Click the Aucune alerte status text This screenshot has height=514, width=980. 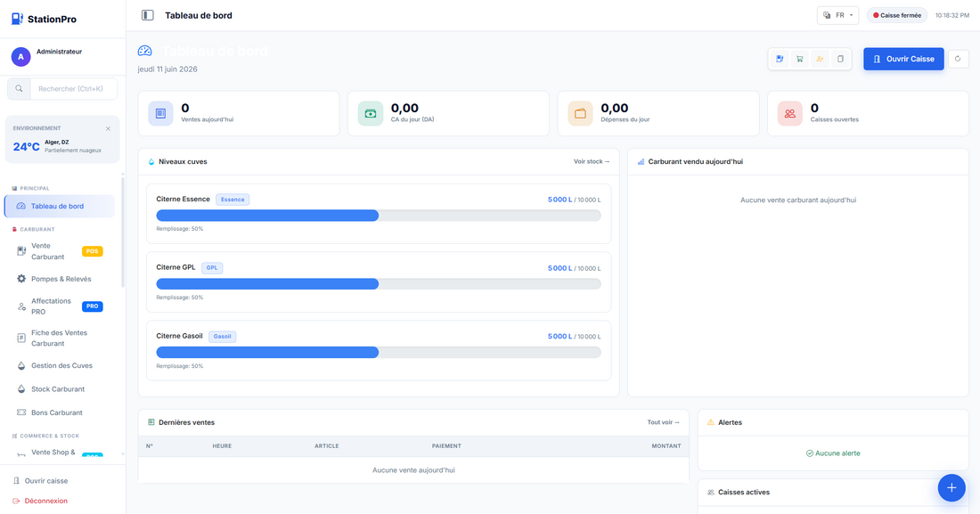tap(833, 453)
